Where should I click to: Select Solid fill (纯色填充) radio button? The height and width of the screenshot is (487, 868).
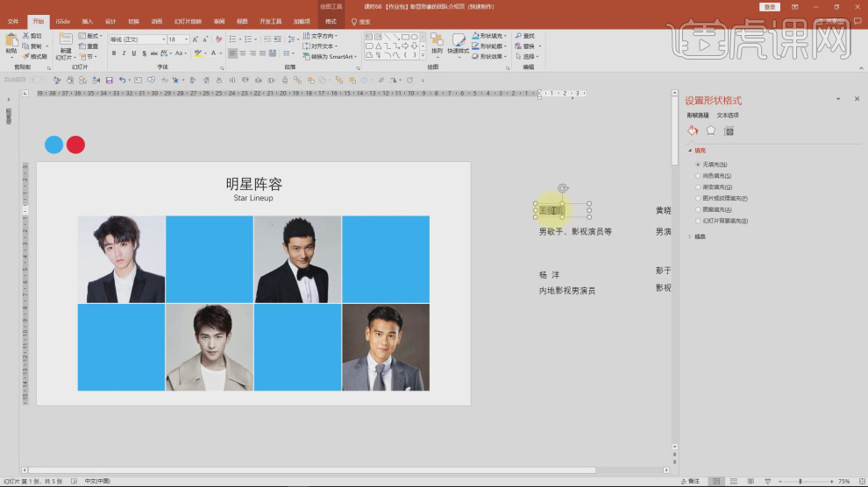point(698,176)
